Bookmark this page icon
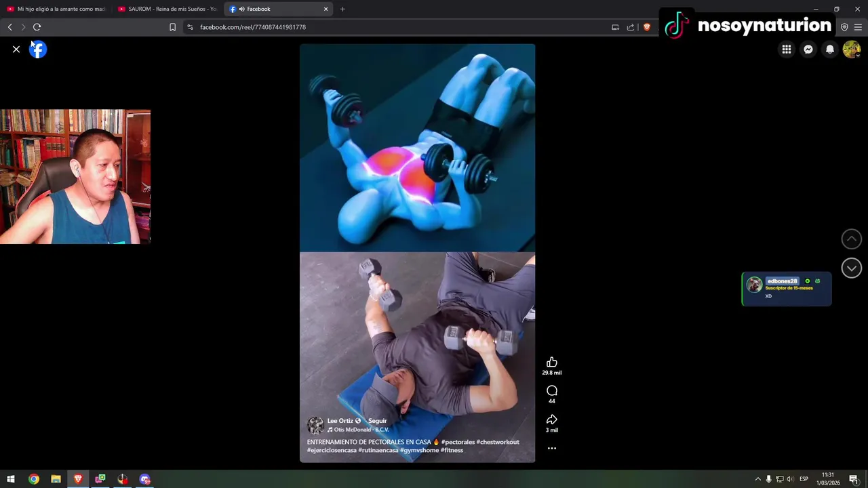868x488 pixels. [x=172, y=27]
